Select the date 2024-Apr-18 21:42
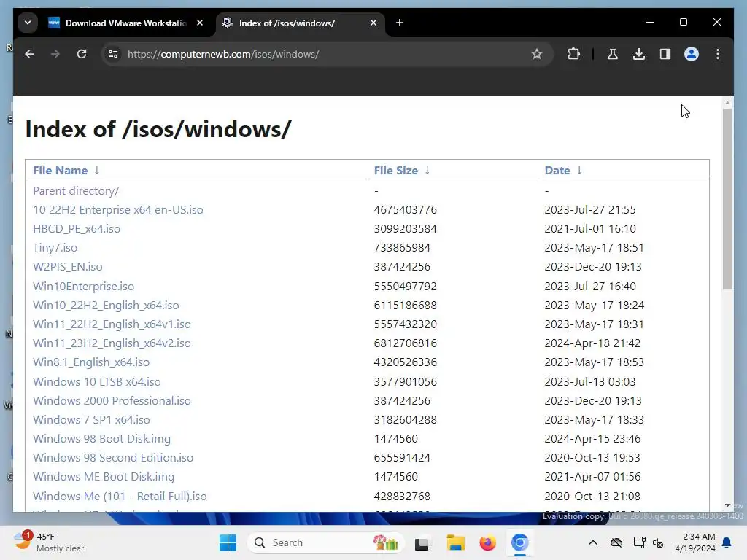Viewport: 747px width, 560px height. [592, 343]
